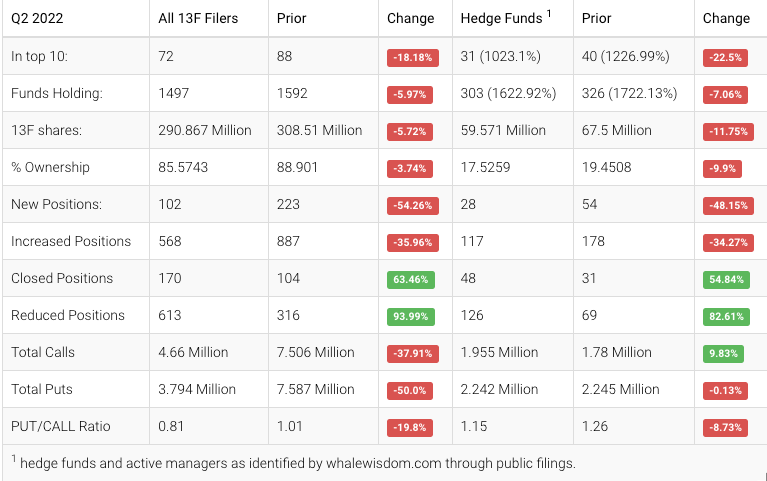Click the Funds Holding row label
The height and width of the screenshot is (481, 767).
click(x=57, y=93)
